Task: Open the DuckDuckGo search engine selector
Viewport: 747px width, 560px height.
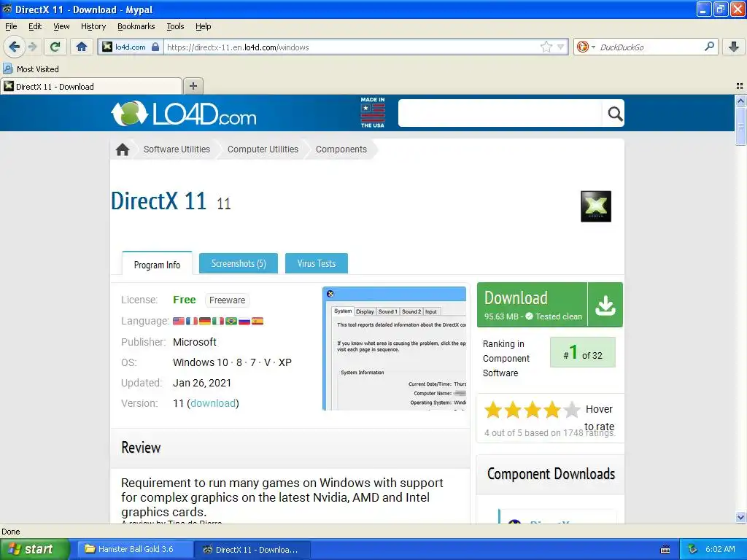Action: 586,47
